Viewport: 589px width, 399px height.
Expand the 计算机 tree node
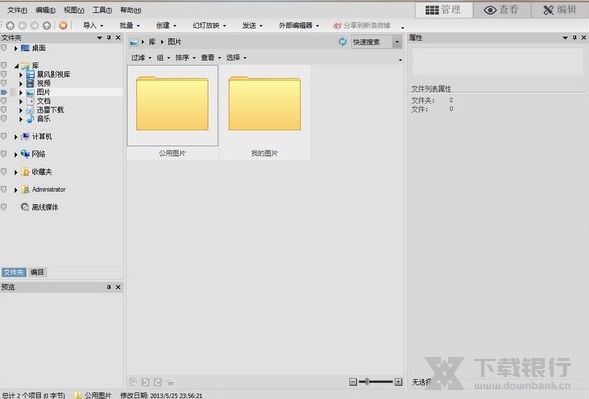[16, 137]
